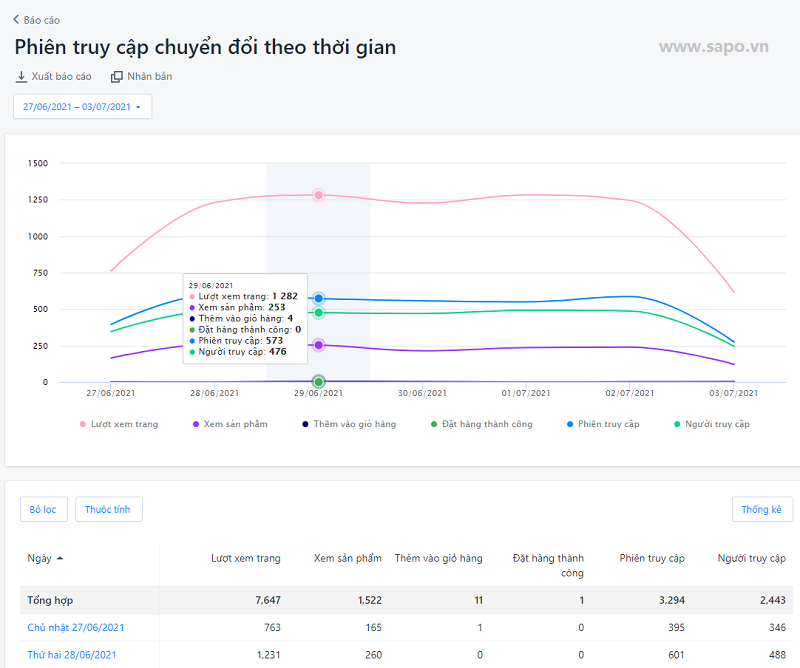The height and width of the screenshot is (668, 800).
Task: Click the back arrow next to Báo cáo
Action: [16, 19]
